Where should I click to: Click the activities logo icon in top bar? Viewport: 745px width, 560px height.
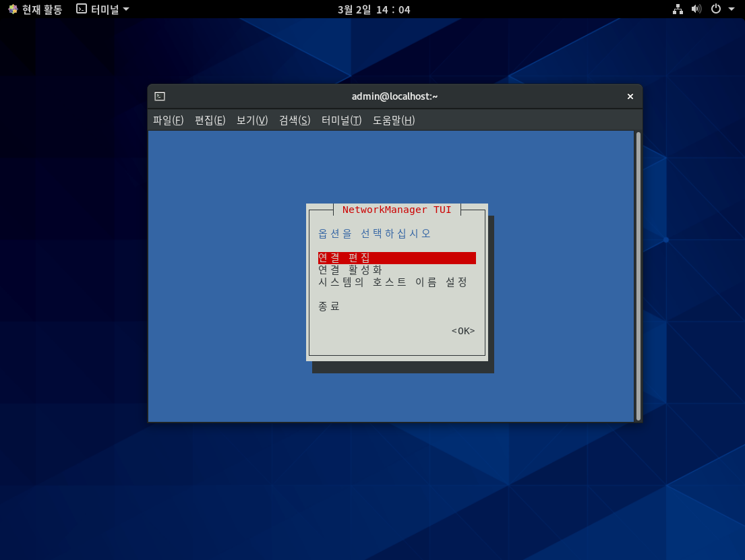click(13, 9)
